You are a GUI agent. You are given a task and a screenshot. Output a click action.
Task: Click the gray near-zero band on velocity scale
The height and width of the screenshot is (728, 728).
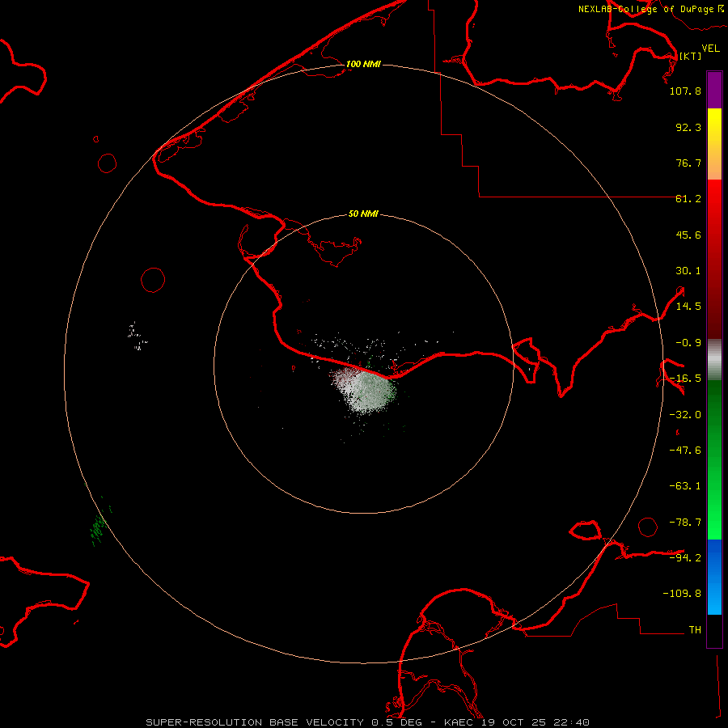[714, 358]
